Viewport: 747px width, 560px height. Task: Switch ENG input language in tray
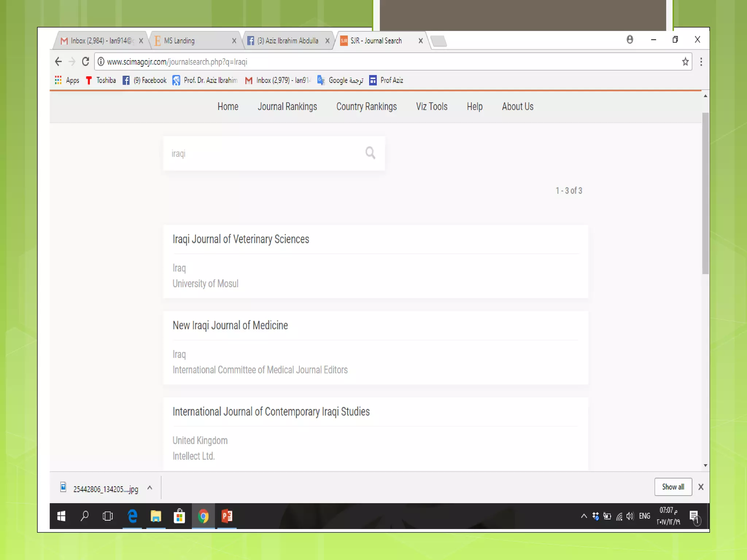tap(644, 516)
